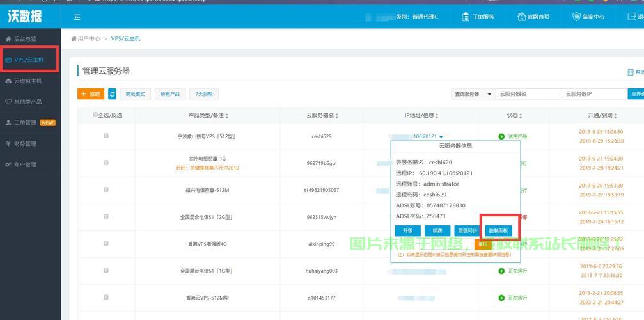
Task: Sort by IP地址/信息 column
Action: tap(421, 116)
